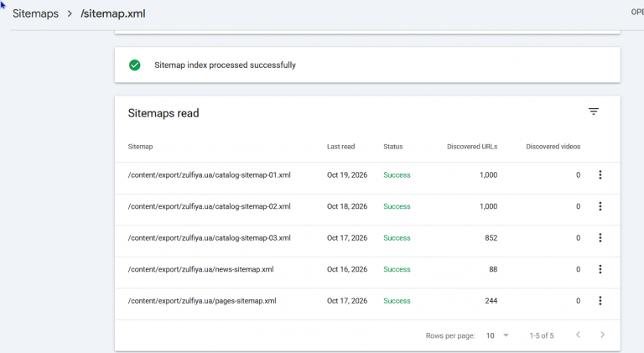Click discovered videos 0 for pages-sitemap.xml
Image resolution: width=644 pixels, height=353 pixels.
click(578, 301)
